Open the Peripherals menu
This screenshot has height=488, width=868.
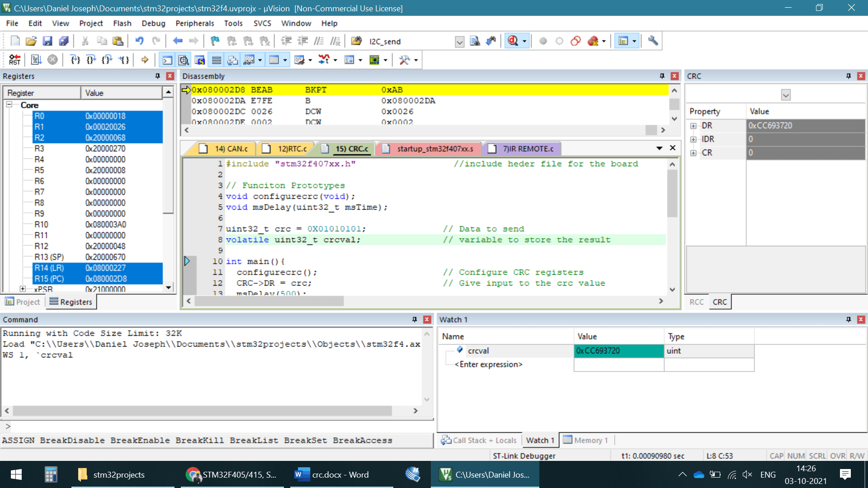tap(194, 23)
